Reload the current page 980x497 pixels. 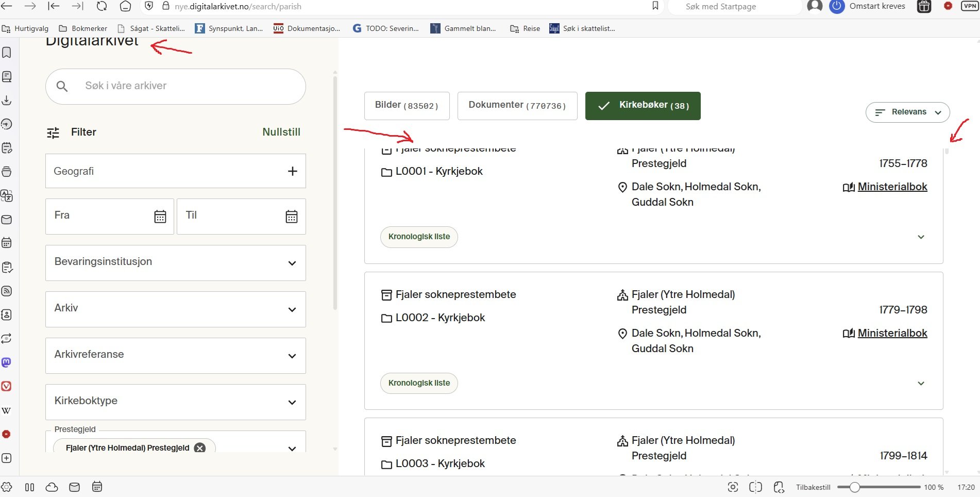[102, 6]
